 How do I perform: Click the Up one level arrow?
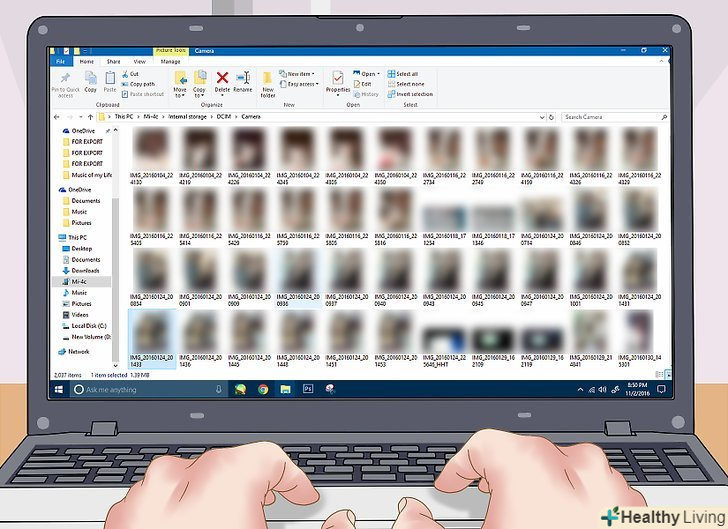(91, 117)
